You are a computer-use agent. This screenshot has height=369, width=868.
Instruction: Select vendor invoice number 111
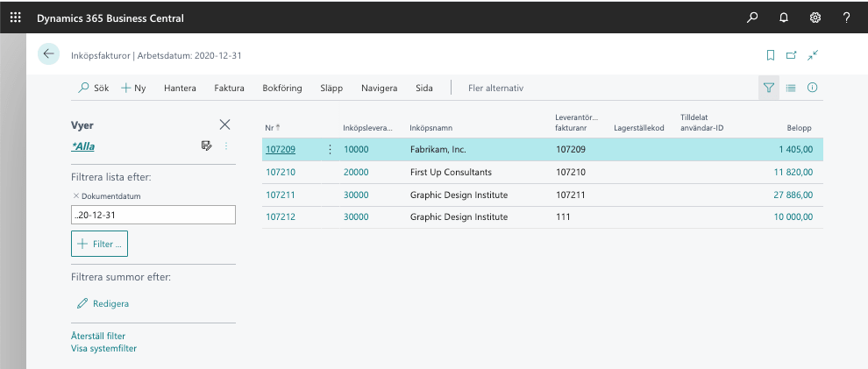point(563,216)
